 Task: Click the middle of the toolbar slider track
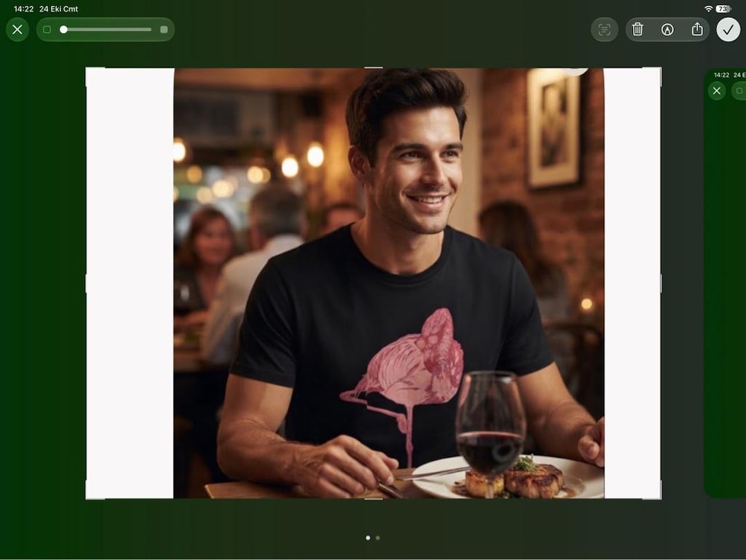point(105,29)
